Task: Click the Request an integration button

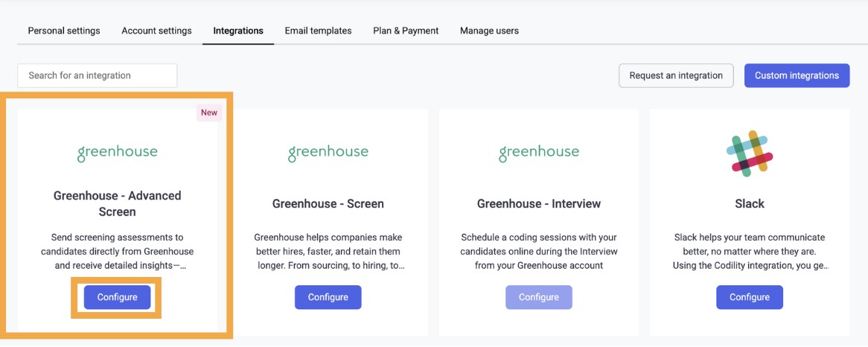Action: click(x=676, y=75)
